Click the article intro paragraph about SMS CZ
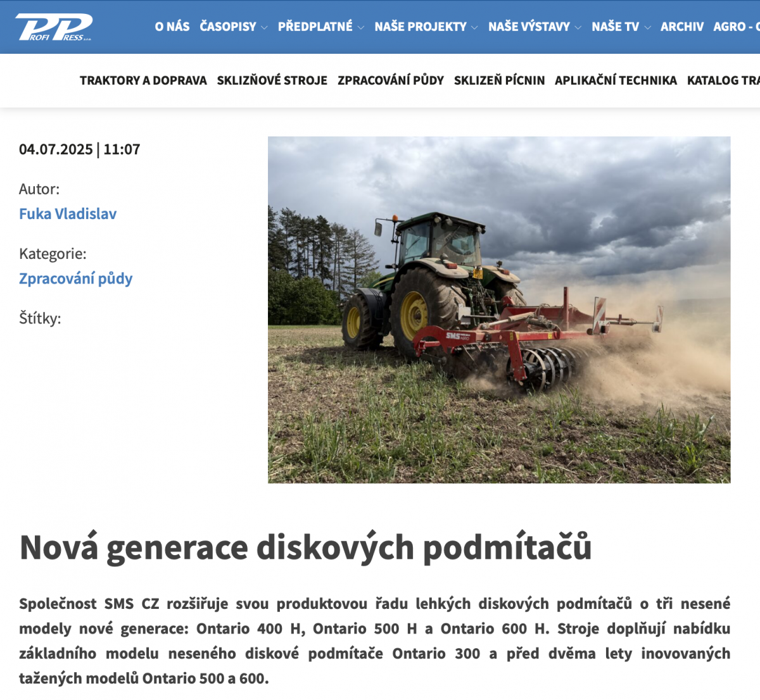The image size is (760, 700). 375,641
